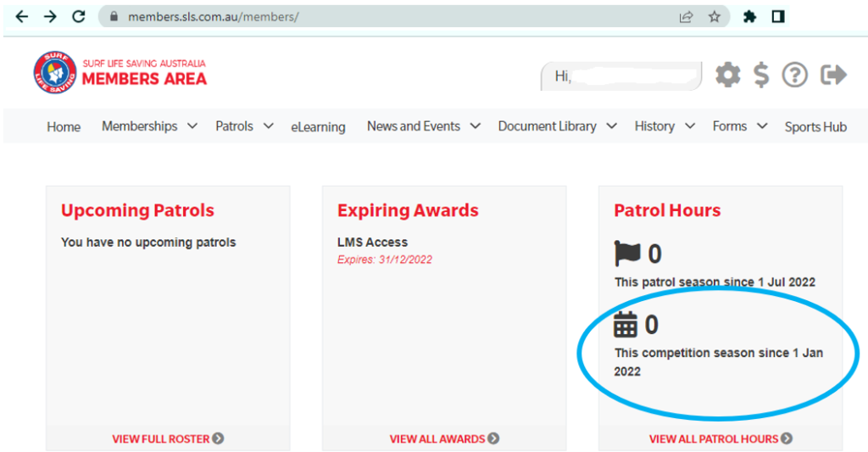Expand the Forms dropdown chevron
This screenshot has height=452, width=868.
pyautogui.click(x=762, y=126)
